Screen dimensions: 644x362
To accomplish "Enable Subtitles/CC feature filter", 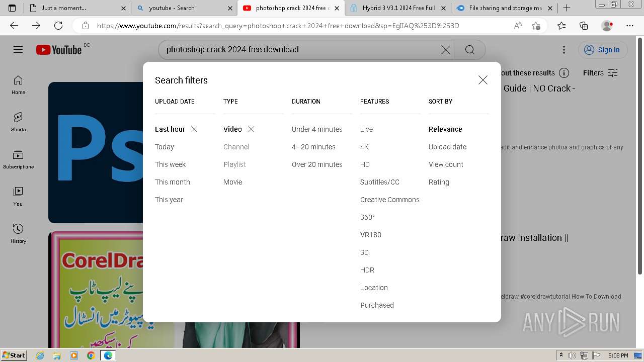I will pos(380,182).
